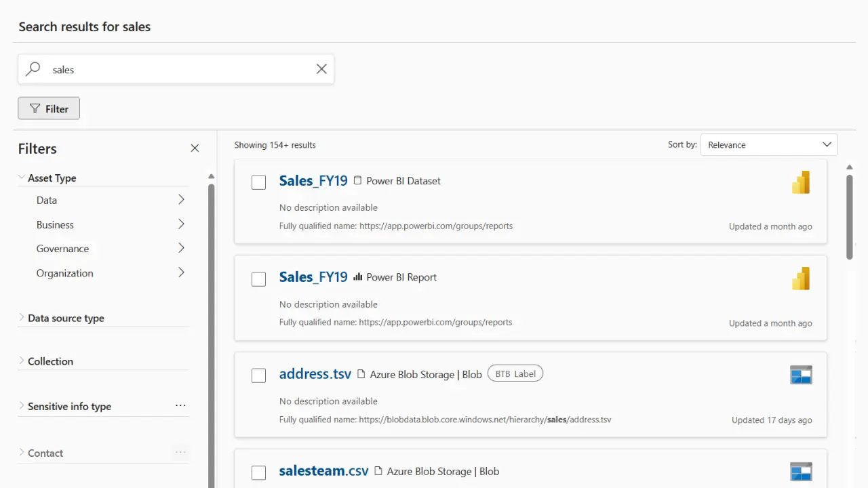Click the Blob Storage icon on salesteam.csv card
Image resolution: width=868 pixels, height=488 pixels.
(x=801, y=472)
